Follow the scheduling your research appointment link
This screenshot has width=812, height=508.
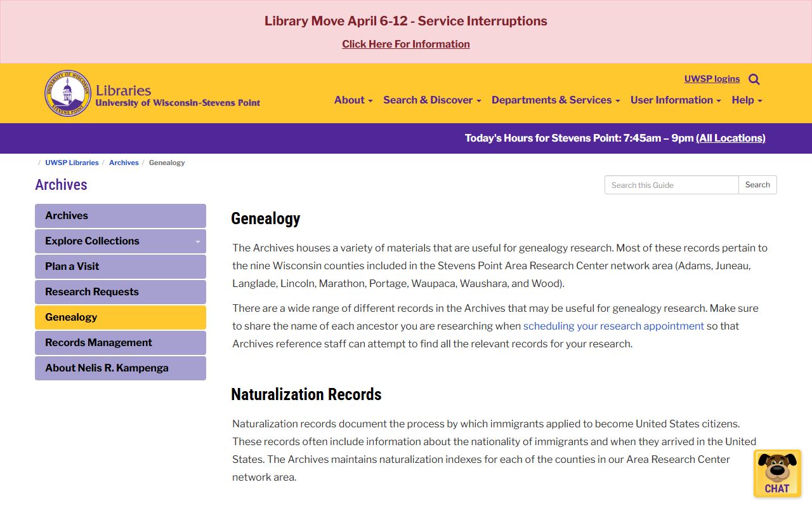pos(613,326)
